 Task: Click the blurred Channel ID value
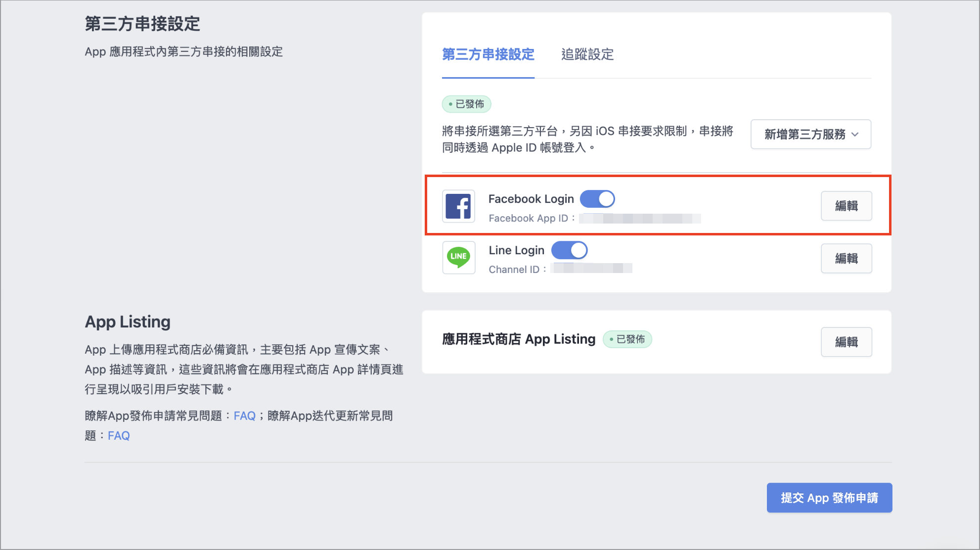(x=592, y=268)
